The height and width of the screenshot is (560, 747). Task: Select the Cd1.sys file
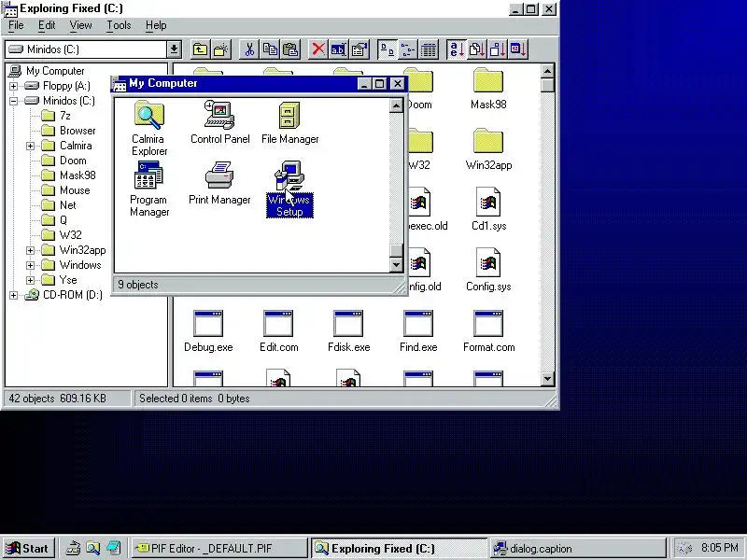(x=488, y=209)
